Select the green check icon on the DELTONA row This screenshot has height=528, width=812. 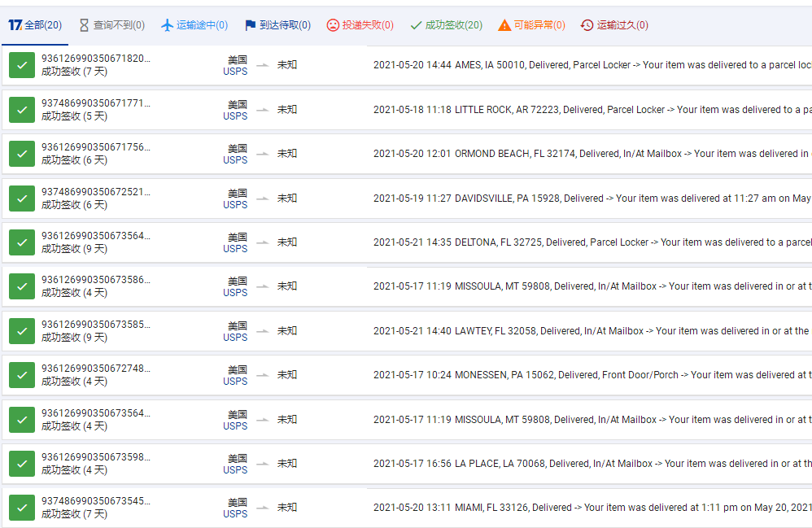22,242
